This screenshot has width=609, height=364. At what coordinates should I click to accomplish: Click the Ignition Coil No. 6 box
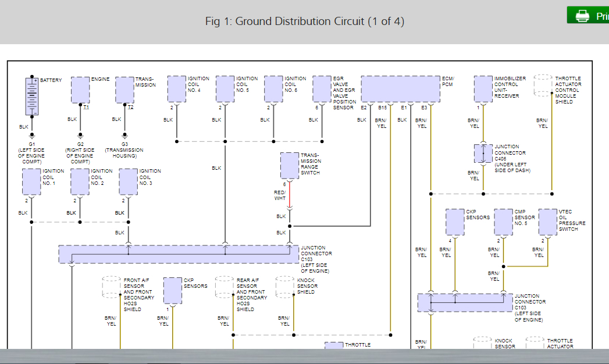pyautogui.click(x=273, y=89)
